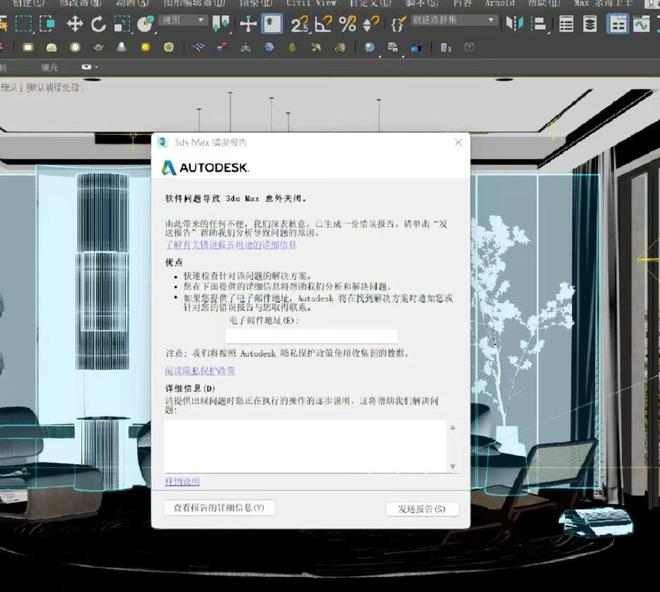Screen dimensions: 660x592
Task: Open the Civil View menu
Action: coord(311,3)
